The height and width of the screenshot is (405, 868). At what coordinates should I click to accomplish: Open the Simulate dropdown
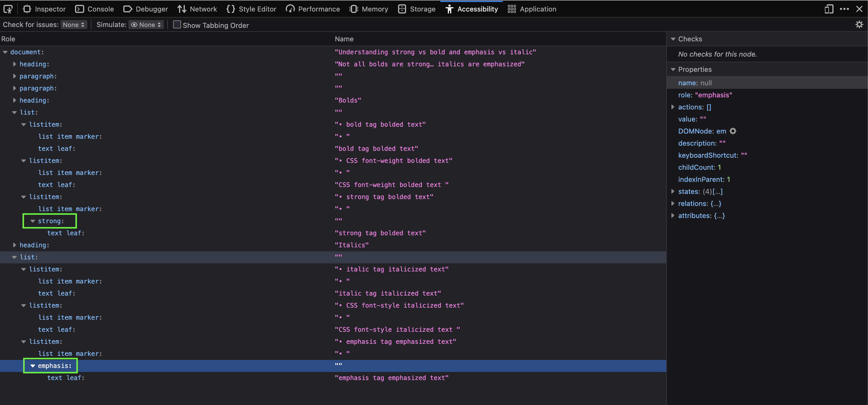[x=146, y=25]
